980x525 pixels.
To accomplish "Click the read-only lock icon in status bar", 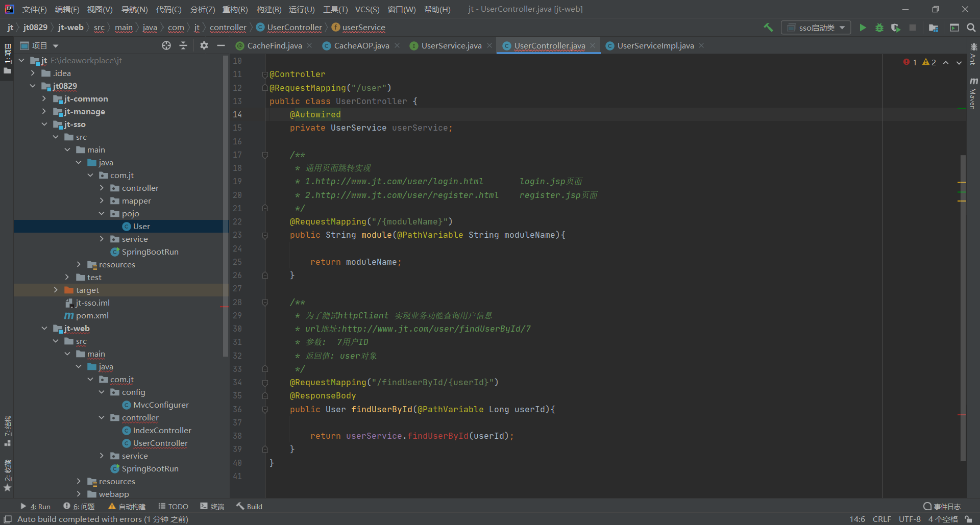I will click(968, 519).
